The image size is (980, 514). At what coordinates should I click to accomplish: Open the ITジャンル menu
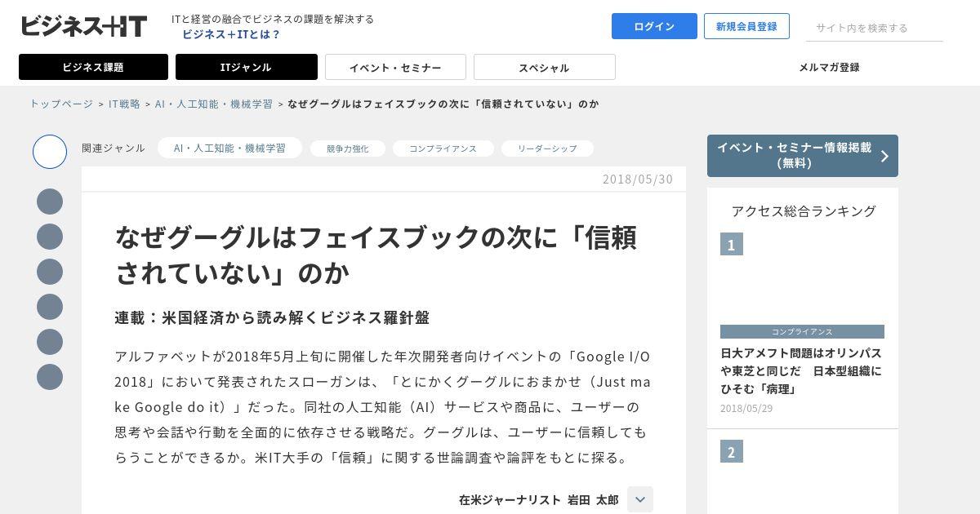coord(246,67)
